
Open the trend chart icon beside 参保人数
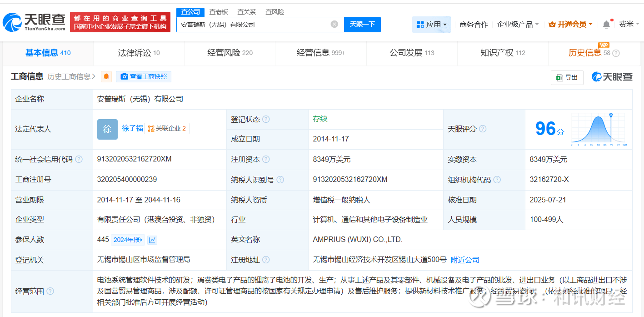(152, 240)
